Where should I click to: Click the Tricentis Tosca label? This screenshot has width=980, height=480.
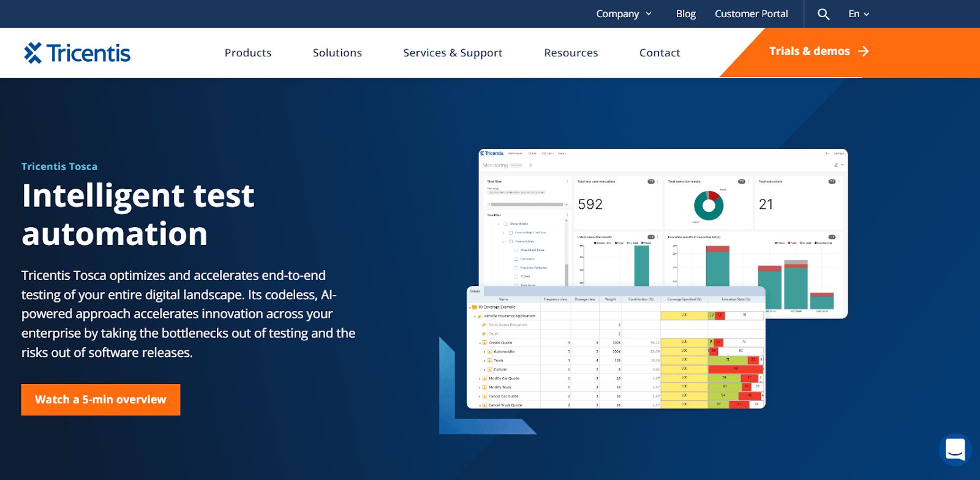[59, 167]
